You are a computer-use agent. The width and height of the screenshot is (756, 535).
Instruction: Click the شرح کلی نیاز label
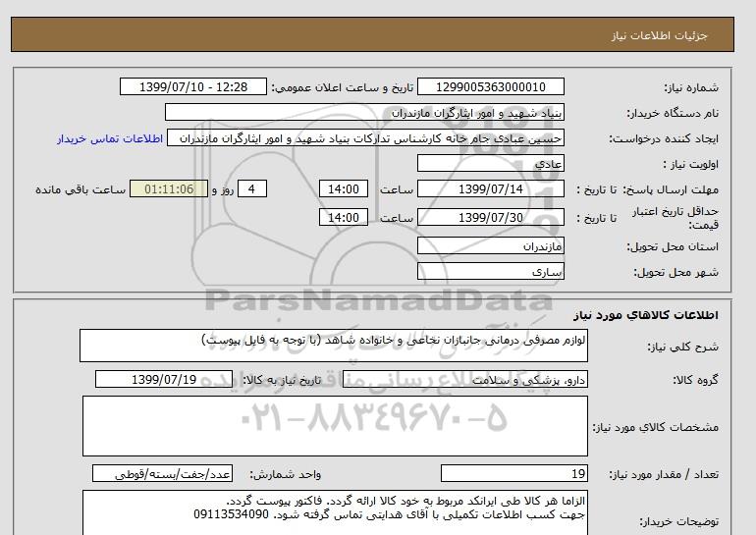(682, 347)
